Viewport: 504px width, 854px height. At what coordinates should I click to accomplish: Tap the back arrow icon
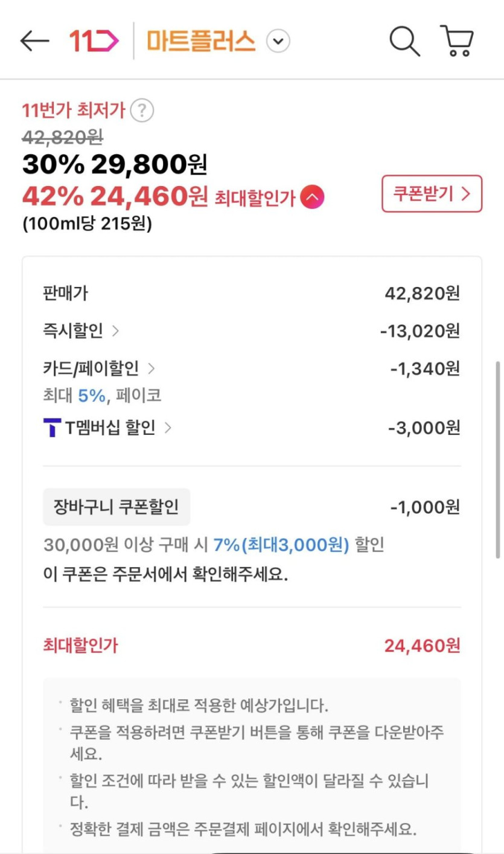coord(34,41)
